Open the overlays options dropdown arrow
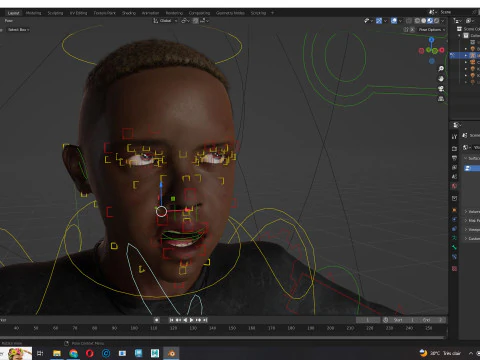 point(400,21)
